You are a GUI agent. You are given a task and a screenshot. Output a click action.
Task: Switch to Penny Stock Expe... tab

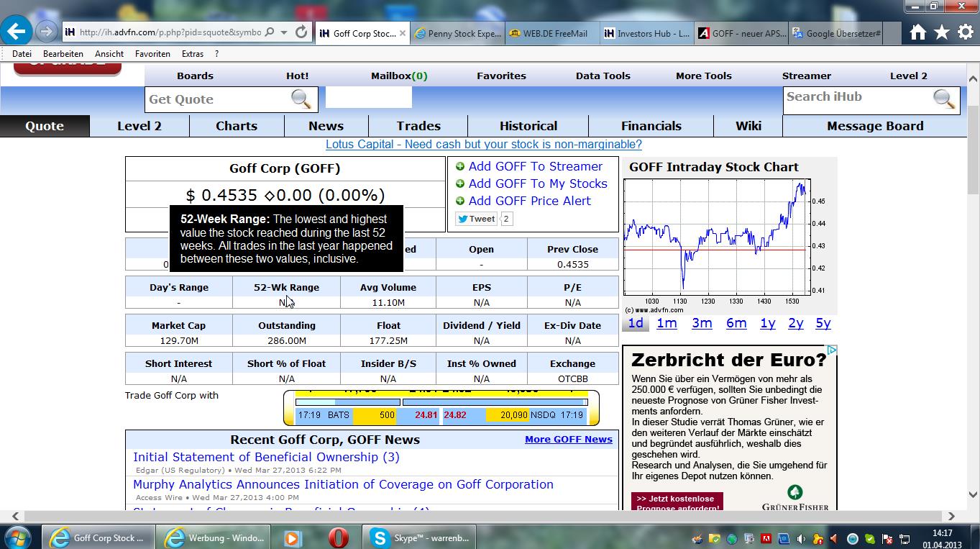click(457, 33)
